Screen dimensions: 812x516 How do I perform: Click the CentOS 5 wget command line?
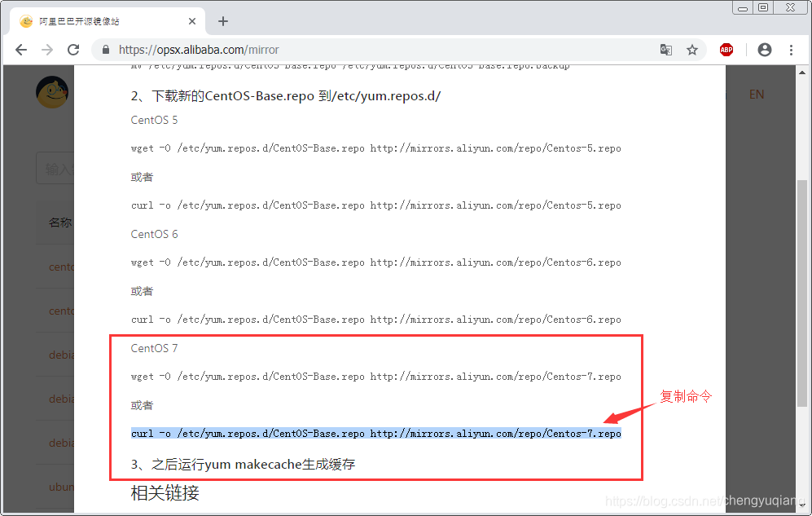376,148
